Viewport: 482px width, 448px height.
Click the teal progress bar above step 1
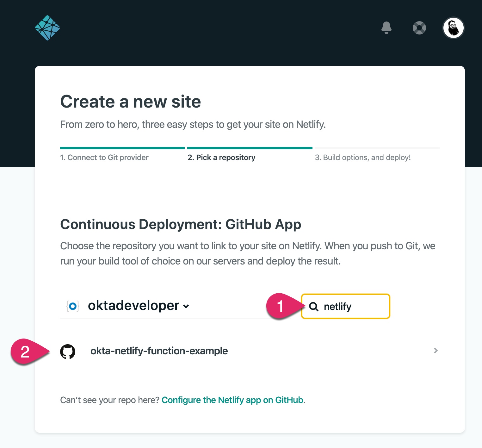[122, 148]
